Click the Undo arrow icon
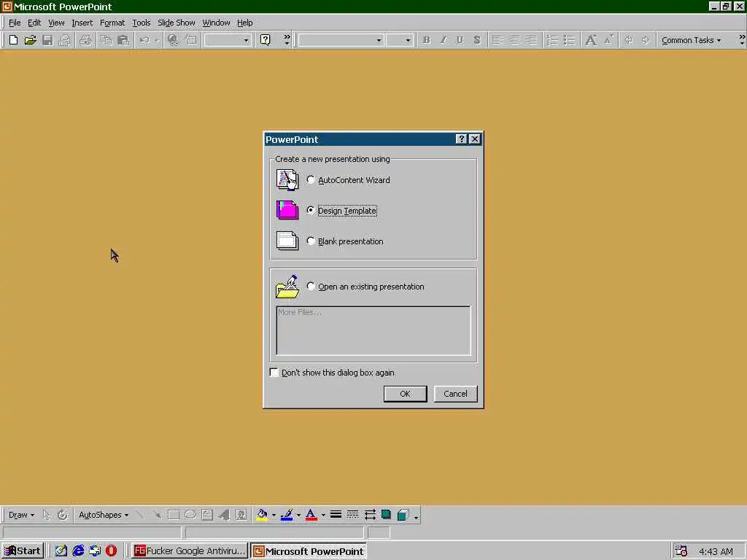 coord(144,40)
